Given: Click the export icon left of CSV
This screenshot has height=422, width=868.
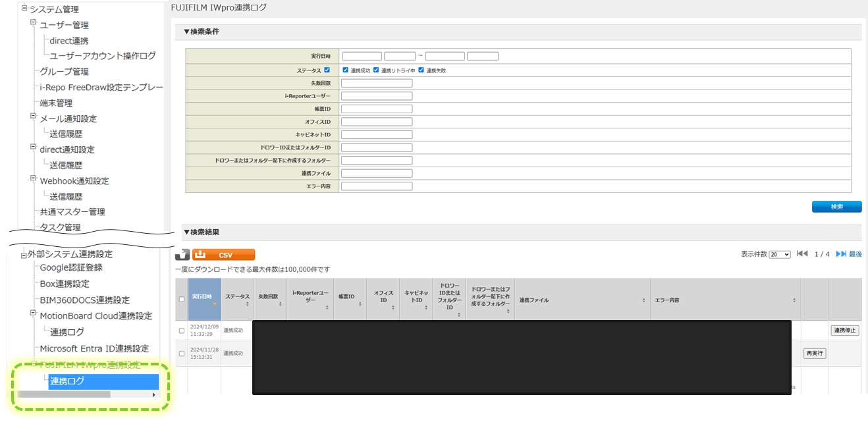Looking at the screenshot, I should (182, 255).
